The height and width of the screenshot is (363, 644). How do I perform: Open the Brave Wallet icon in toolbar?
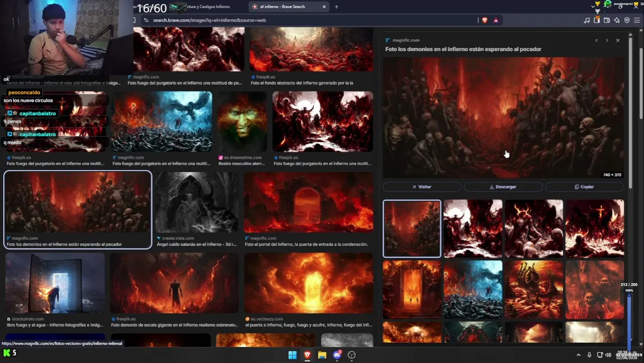(x=607, y=20)
